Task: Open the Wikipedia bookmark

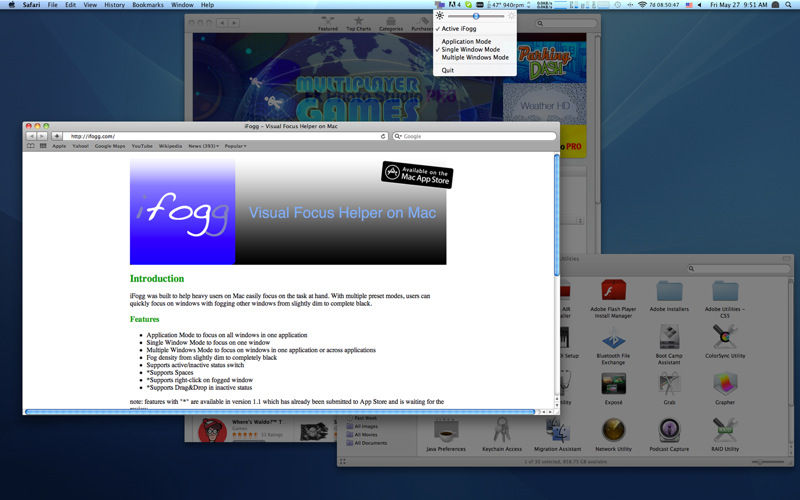Action: coord(170,146)
